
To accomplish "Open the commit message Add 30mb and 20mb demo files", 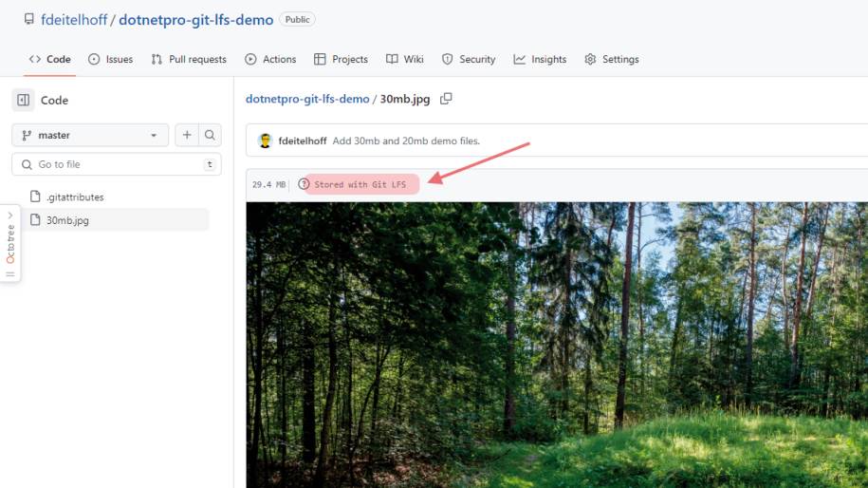I will pos(406,141).
